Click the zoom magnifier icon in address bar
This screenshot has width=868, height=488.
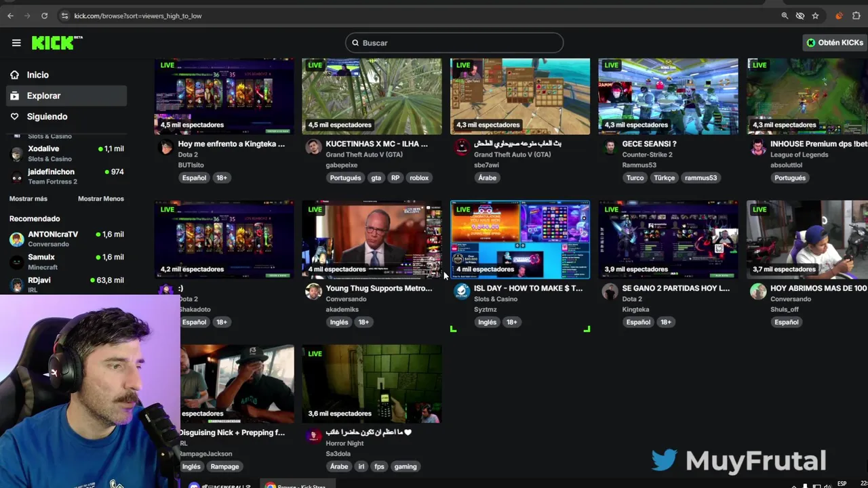[x=785, y=16]
